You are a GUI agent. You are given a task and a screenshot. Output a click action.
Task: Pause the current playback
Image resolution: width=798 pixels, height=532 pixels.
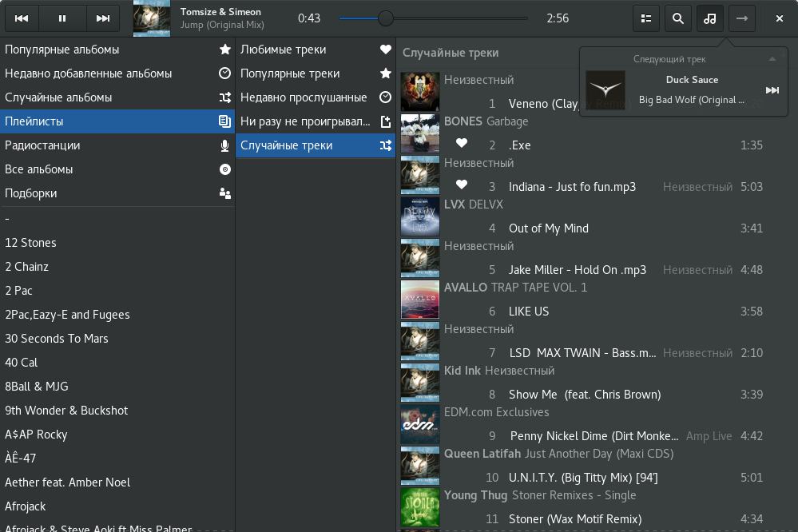click(x=62, y=18)
